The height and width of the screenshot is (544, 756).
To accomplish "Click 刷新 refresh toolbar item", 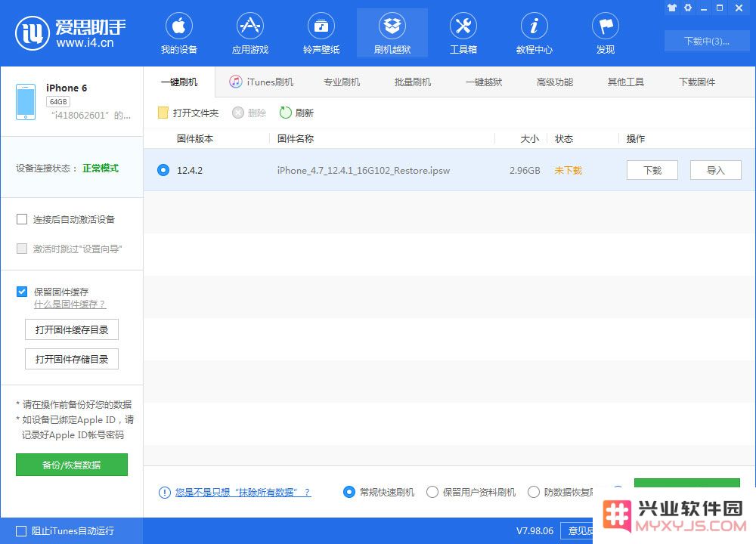I will point(296,113).
